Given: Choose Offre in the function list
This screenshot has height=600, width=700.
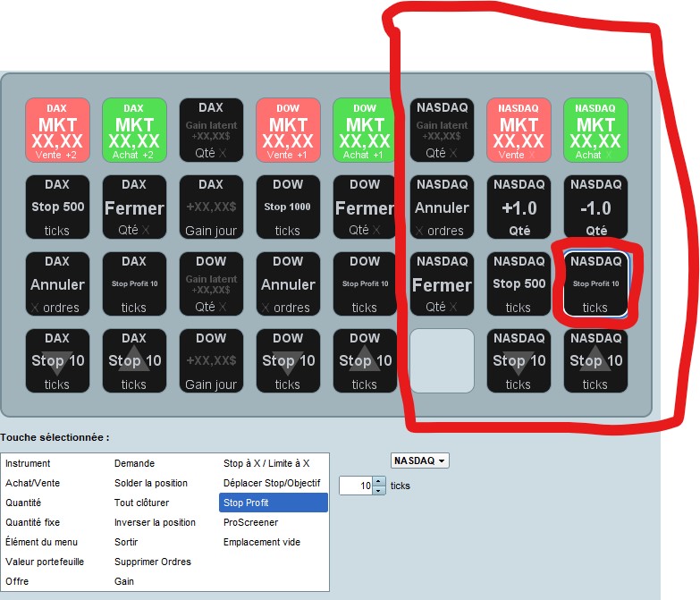Looking at the screenshot, I should point(17,581).
